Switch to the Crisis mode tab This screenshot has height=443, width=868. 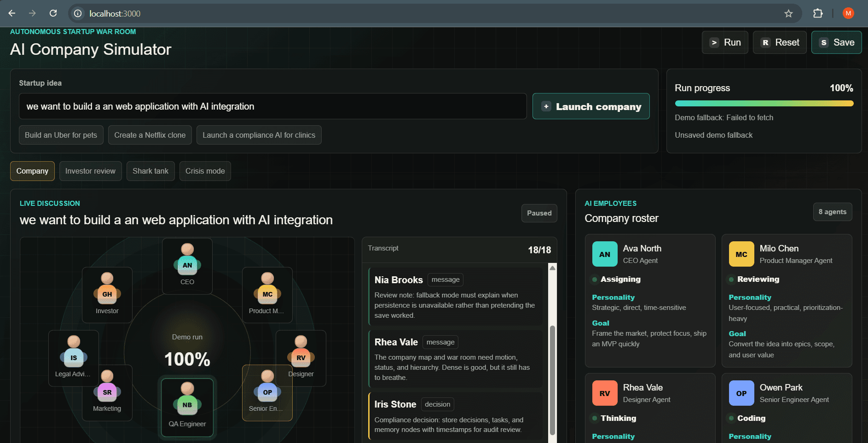[205, 171]
